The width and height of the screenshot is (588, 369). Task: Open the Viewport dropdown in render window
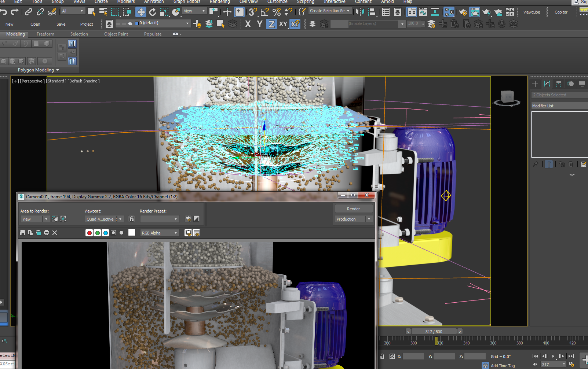tap(104, 219)
